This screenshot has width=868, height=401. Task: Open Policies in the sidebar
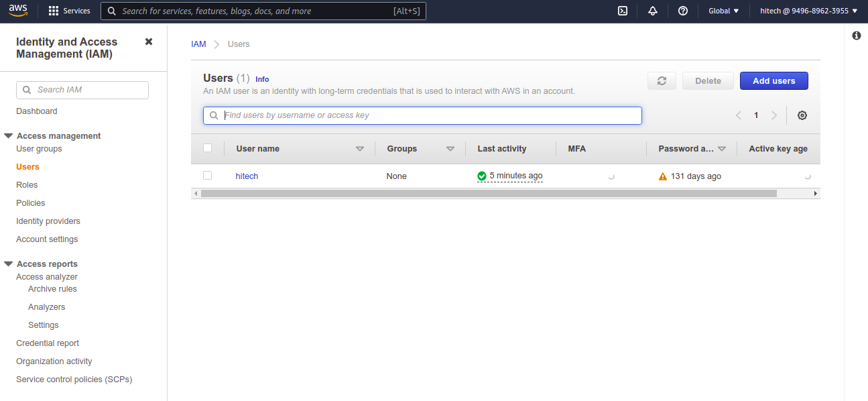pyautogui.click(x=31, y=203)
